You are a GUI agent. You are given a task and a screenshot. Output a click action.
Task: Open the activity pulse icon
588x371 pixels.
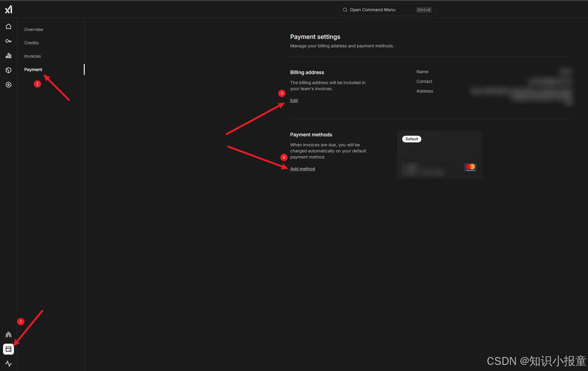pyautogui.click(x=8, y=363)
